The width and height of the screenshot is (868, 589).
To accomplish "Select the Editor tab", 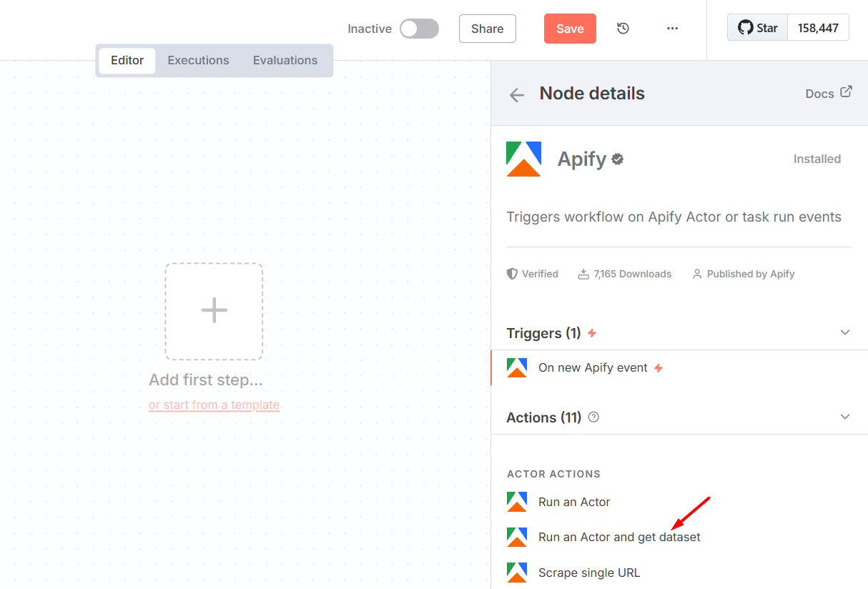I will (127, 61).
